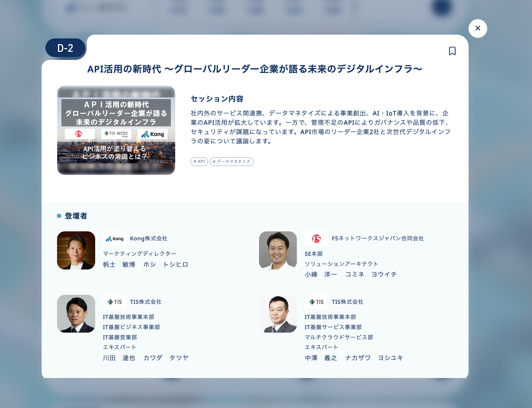Click company name F5ネットワークスジャパン合同会社
This screenshot has height=408, width=532.
[378, 238]
